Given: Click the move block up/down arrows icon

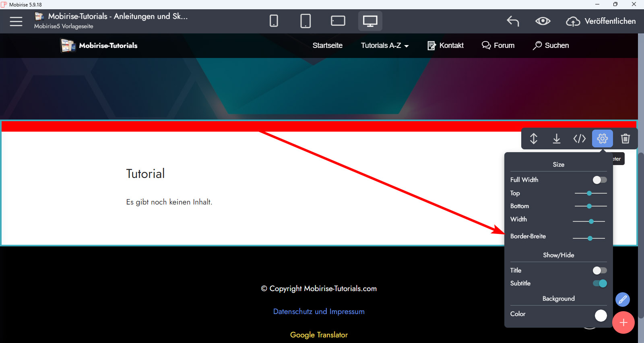Looking at the screenshot, I should point(534,138).
